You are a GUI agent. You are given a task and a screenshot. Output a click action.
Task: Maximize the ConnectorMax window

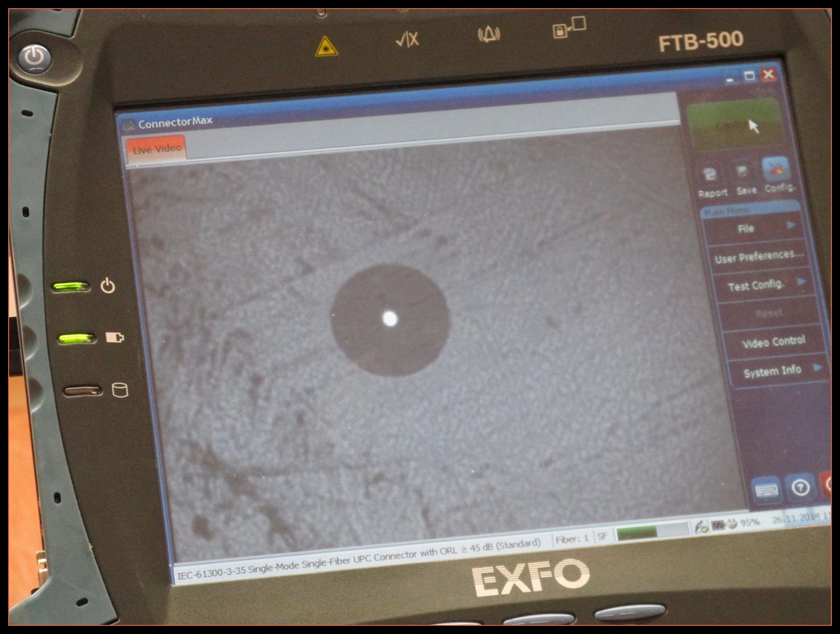coord(749,77)
